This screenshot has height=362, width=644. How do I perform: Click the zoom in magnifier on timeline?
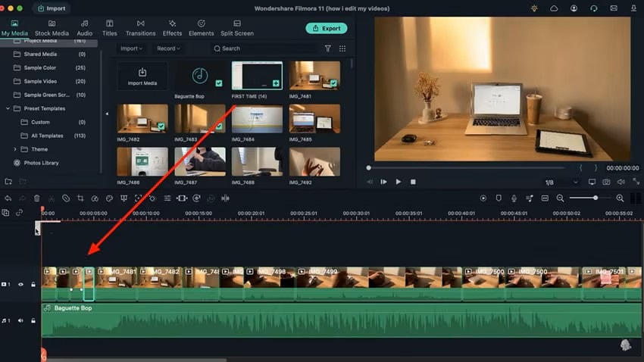click(x=621, y=198)
